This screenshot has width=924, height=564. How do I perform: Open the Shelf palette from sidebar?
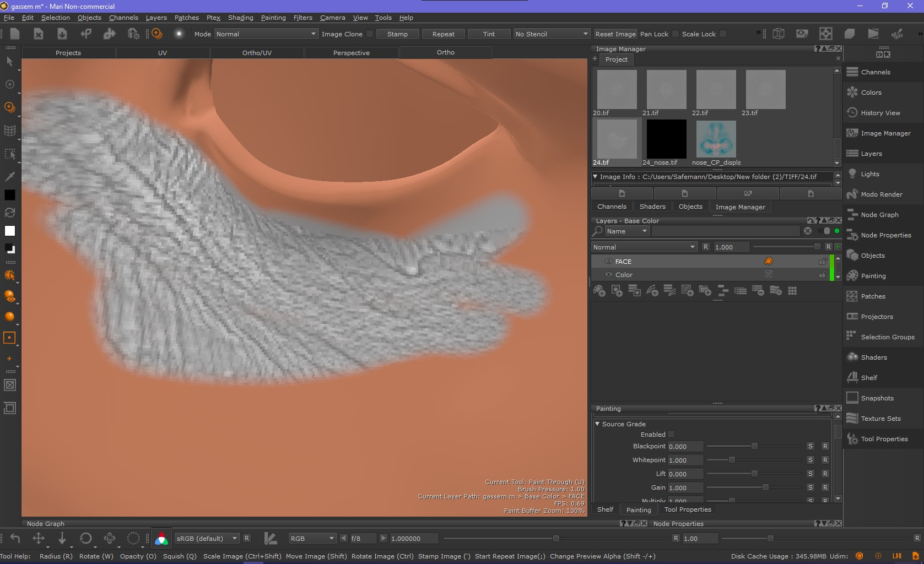[x=868, y=378]
